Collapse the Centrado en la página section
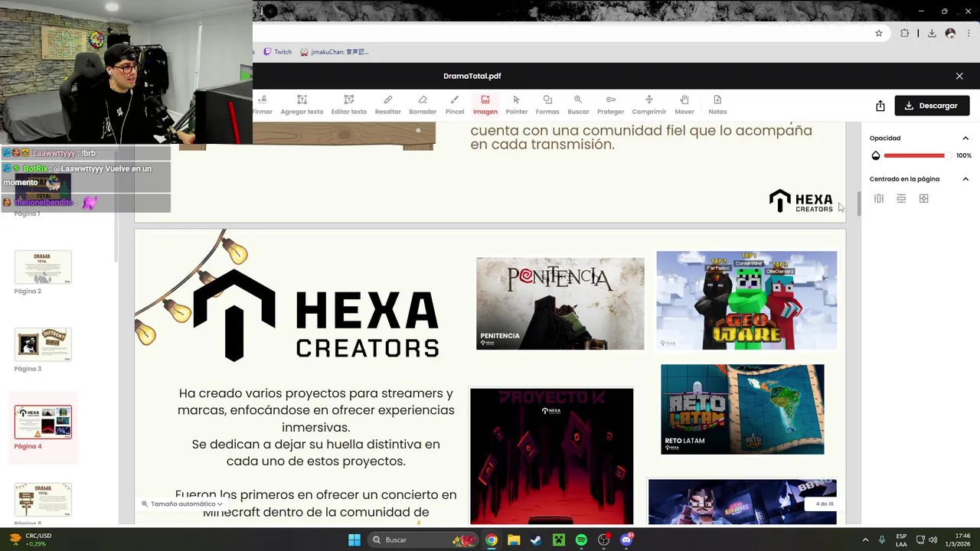 coord(965,179)
